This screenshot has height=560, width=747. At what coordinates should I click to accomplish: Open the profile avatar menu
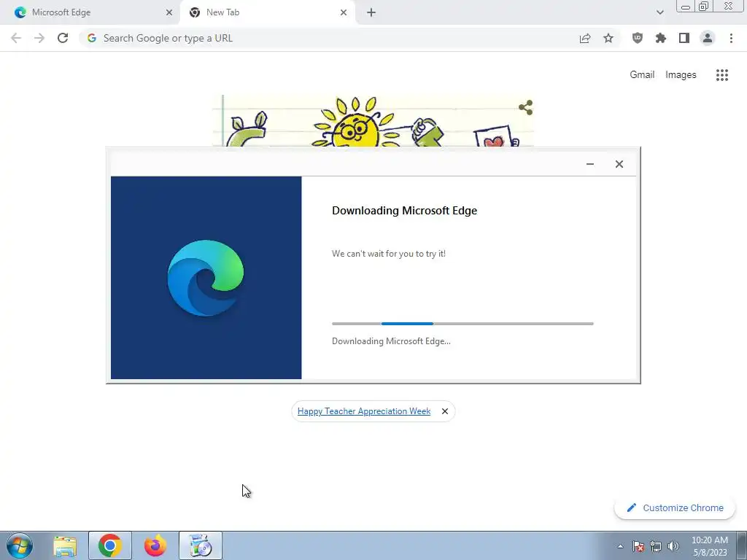point(708,38)
